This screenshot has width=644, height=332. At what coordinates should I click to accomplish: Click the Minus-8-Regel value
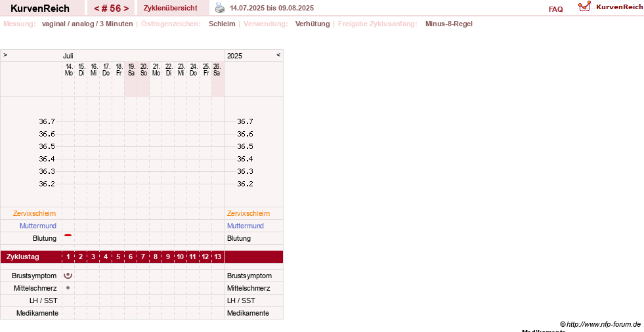pyautogui.click(x=449, y=24)
